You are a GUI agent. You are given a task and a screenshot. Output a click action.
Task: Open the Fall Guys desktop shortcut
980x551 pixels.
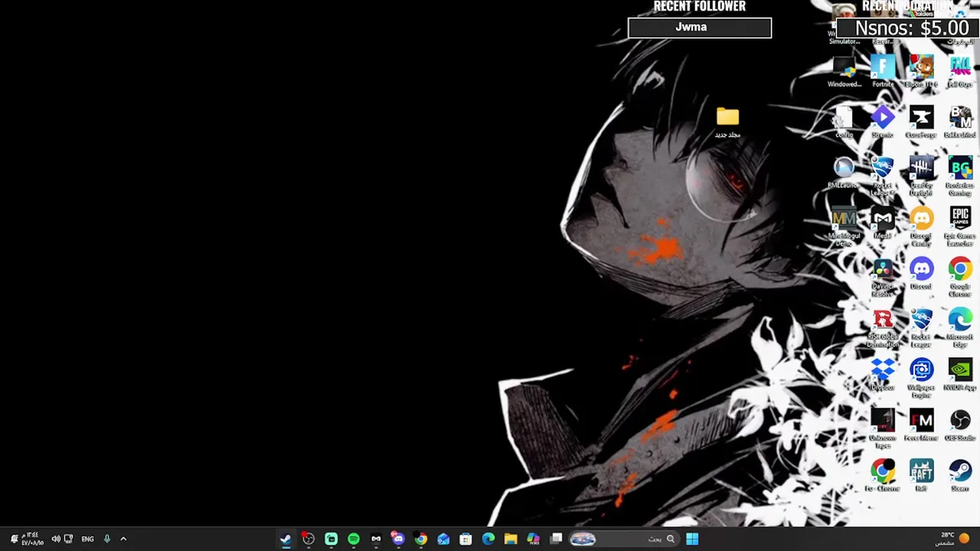[960, 71]
